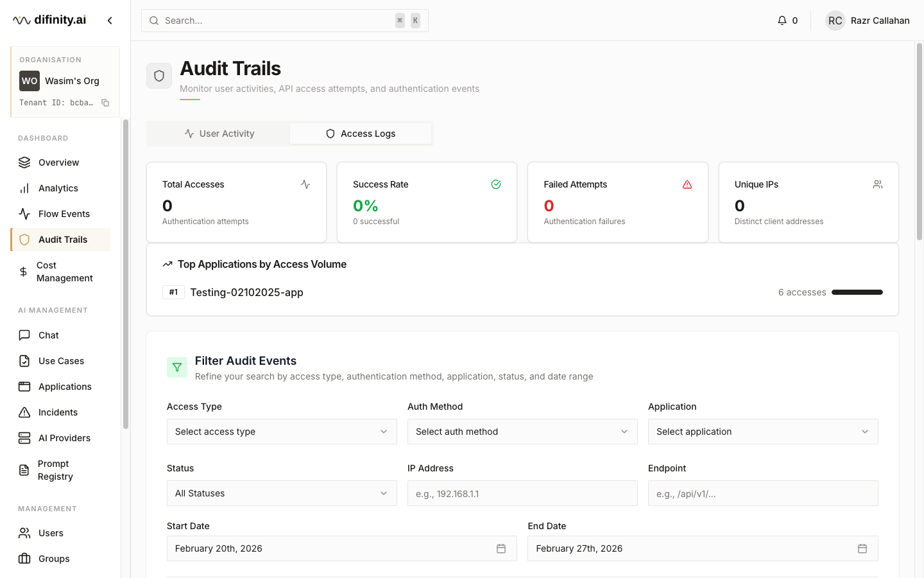
Task: Click the Total Accesses activity icon
Action: 305,184
